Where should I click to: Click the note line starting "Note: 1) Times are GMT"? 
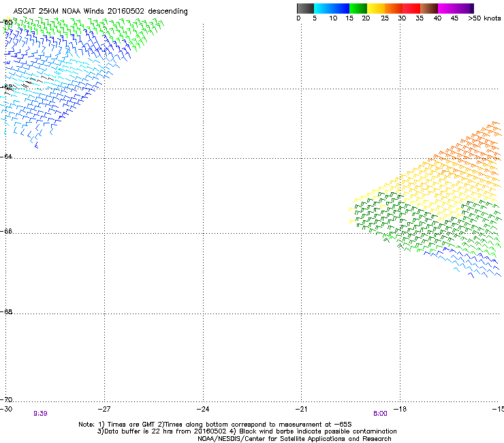215,425
